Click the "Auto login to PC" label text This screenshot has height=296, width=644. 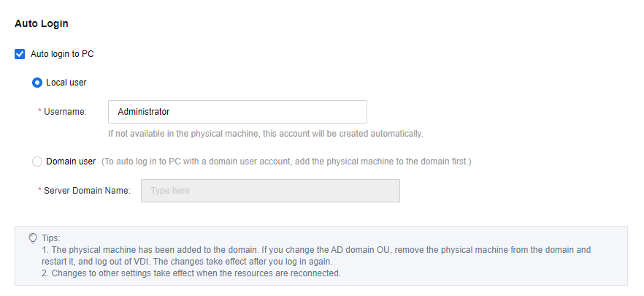[x=62, y=54]
